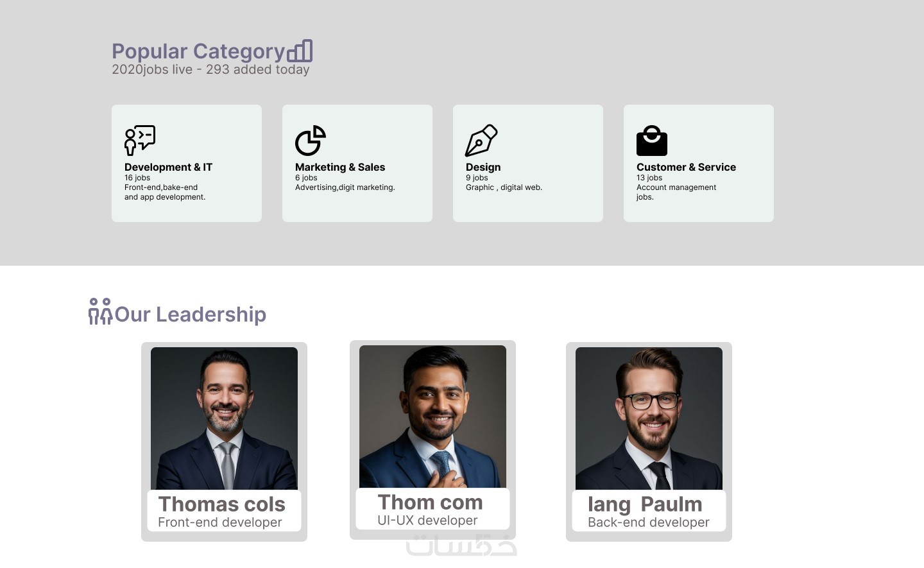Select the Thom com name label
924x568 pixels.
pos(430,503)
